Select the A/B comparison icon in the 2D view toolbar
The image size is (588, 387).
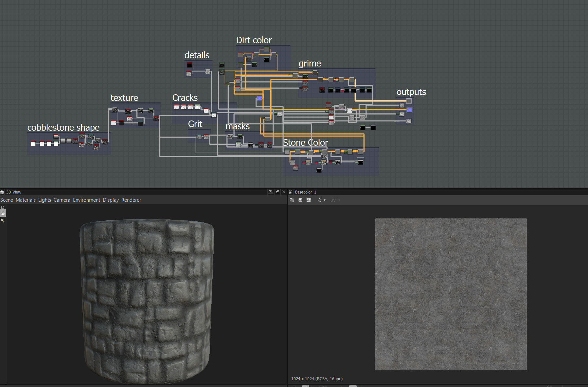click(292, 200)
